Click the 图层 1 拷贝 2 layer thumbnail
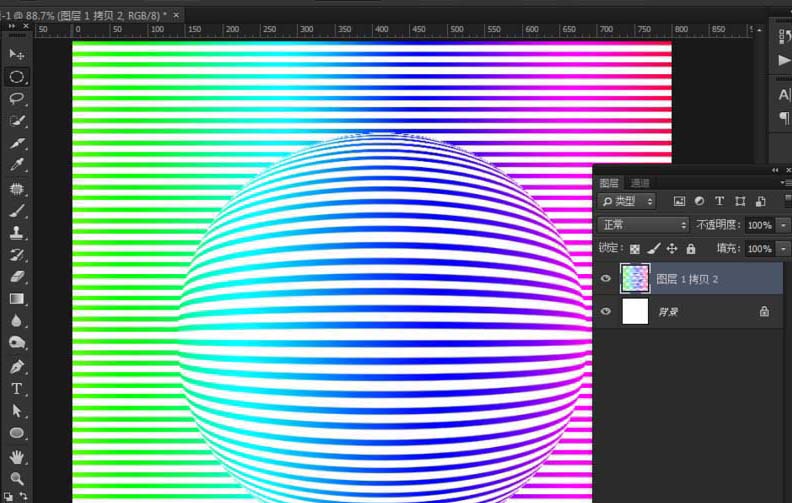The image size is (792, 503). [x=635, y=278]
